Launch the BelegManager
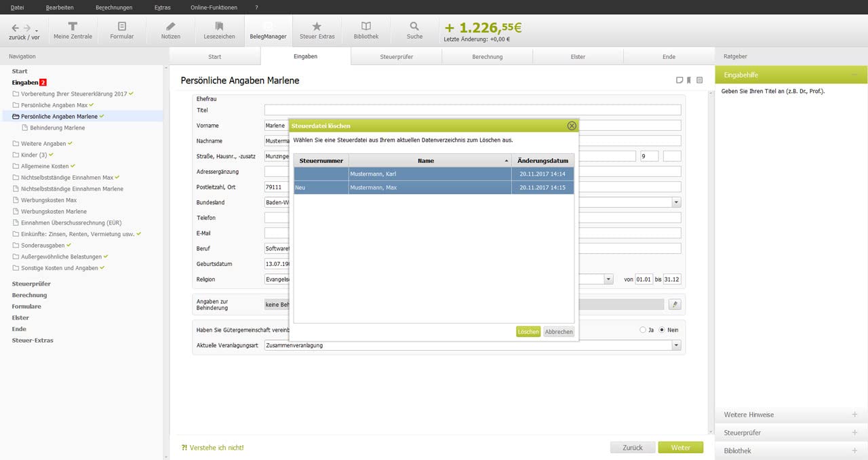The image size is (868, 460). [268, 30]
